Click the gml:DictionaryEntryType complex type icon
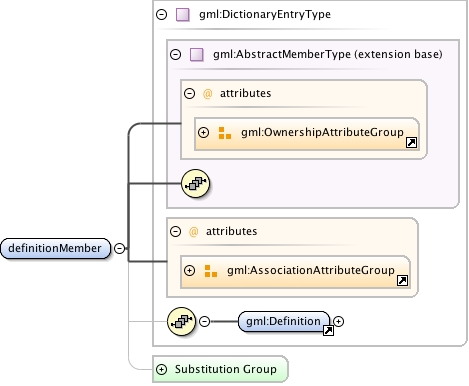Image resolution: width=469 pixels, height=386 pixels. click(x=183, y=15)
